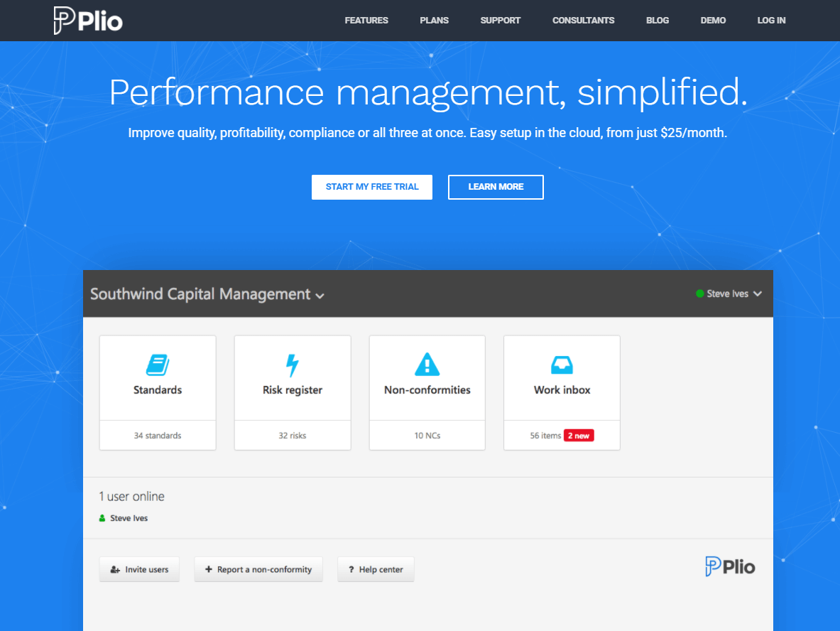Visit the Blog from the header

pos(658,21)
